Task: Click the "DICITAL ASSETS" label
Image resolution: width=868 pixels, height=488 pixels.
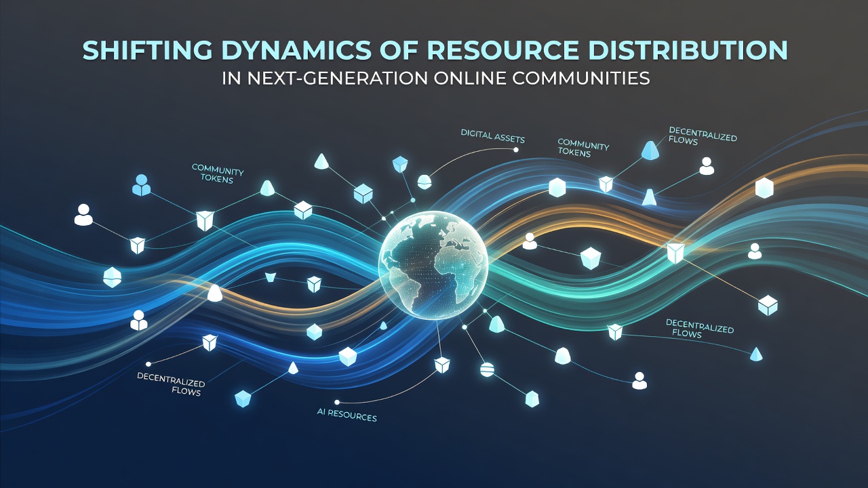Action: [x=492, y=138]
